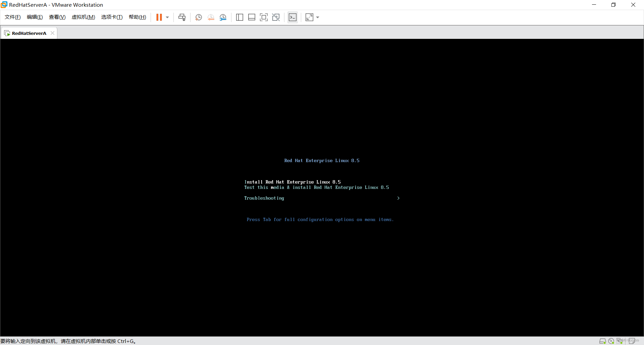Show the console view
Screen dimensions: 644x345
click(x=293, y=17)
